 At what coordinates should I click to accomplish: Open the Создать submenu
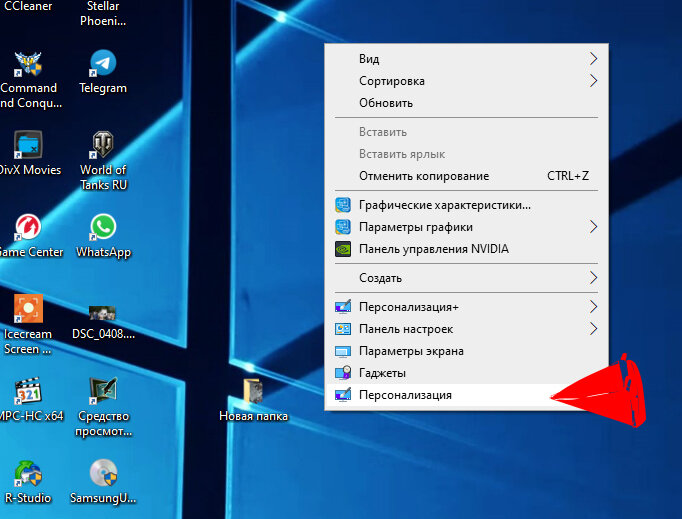(466, 278)
